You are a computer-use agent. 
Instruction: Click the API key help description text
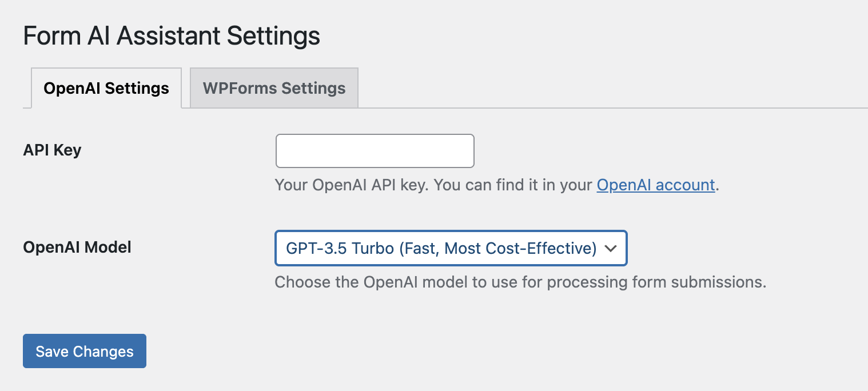tap(435, 185)
